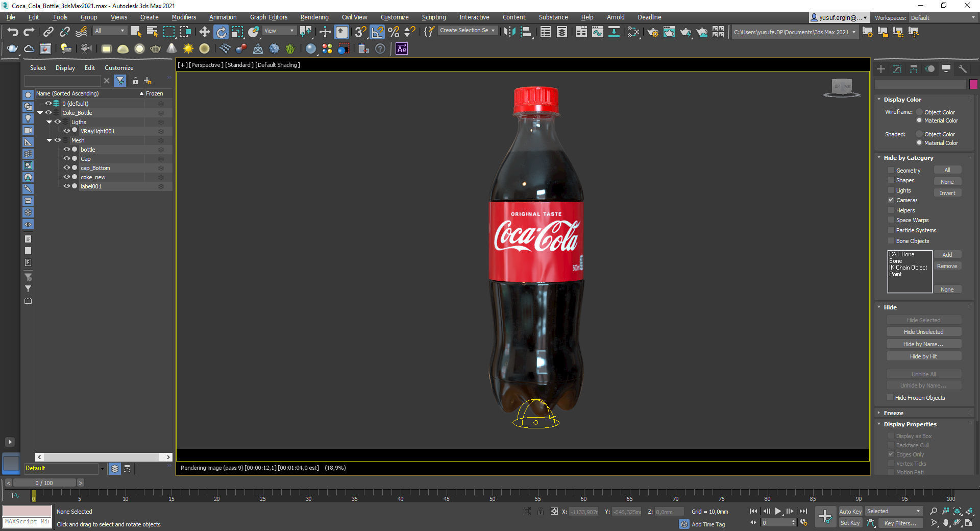980x531 pixels.
Task: Click the Undo arrow icon
Action: tap(13, 32)
